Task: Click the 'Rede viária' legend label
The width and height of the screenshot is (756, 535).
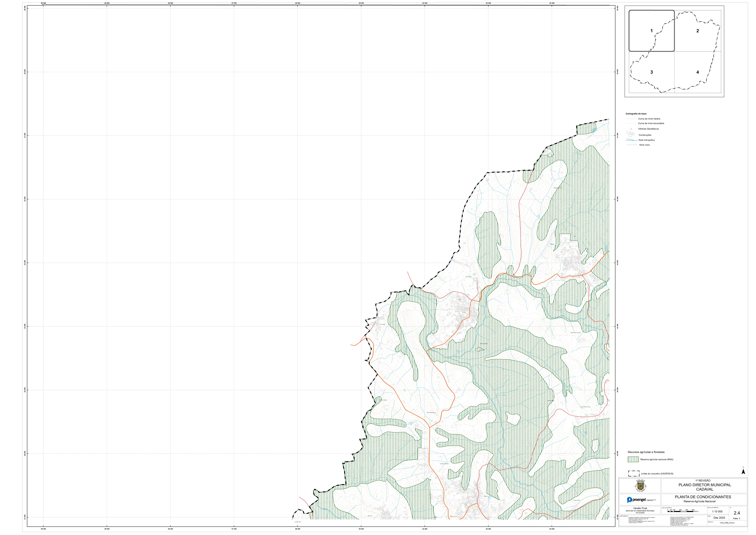Action: click(x=644, y=145)
